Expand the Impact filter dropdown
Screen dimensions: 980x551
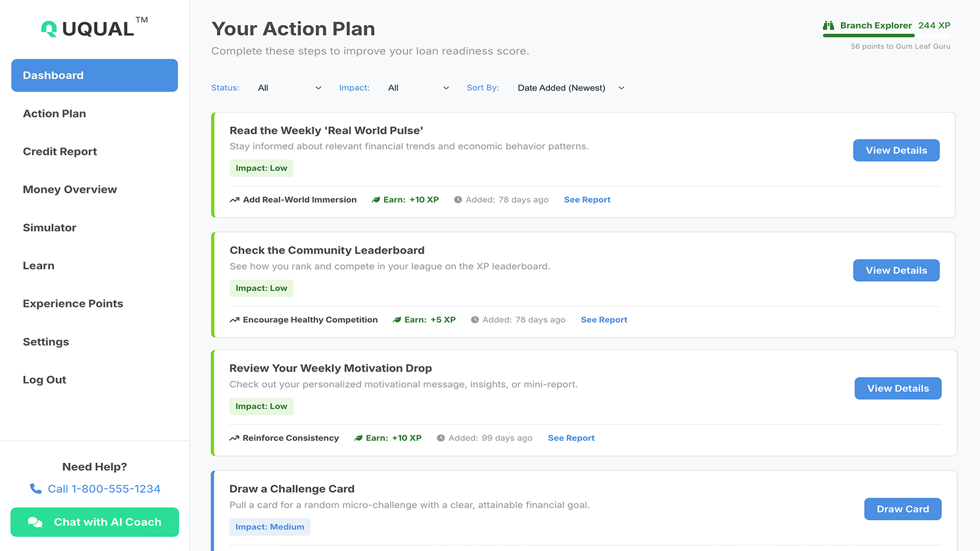[418, 88]
